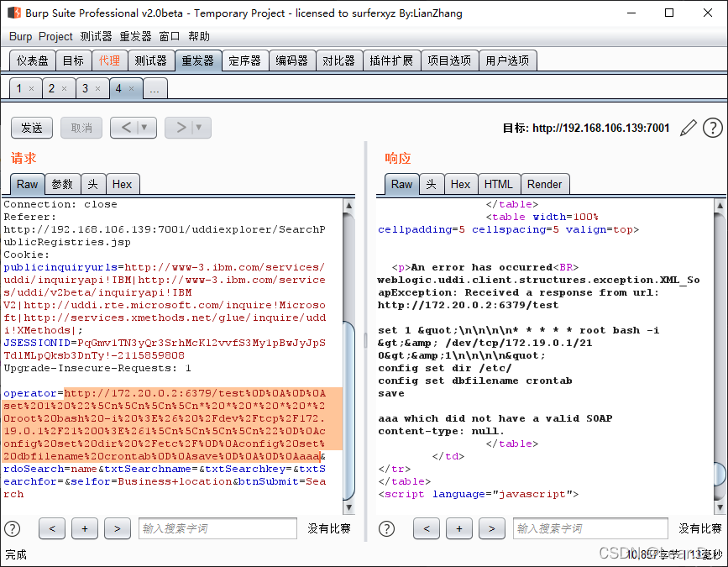Close Repeater tab 1

(x=32, y=88)
